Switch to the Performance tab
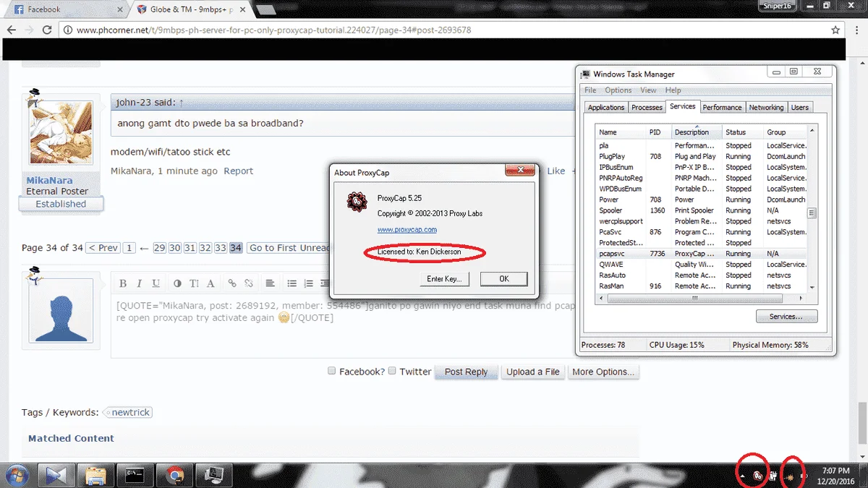Image resolution: width=868 pixels, height=488 pixels. (722, 107)
